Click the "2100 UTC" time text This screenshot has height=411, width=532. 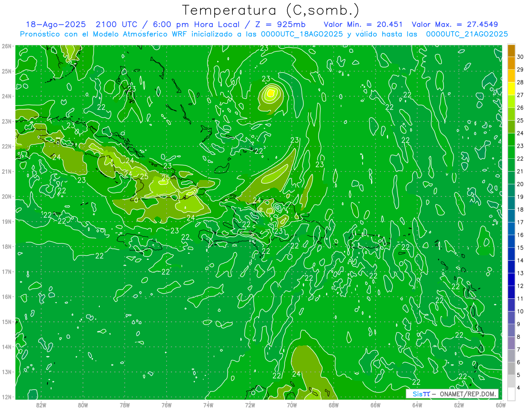[x=117, y=24]
